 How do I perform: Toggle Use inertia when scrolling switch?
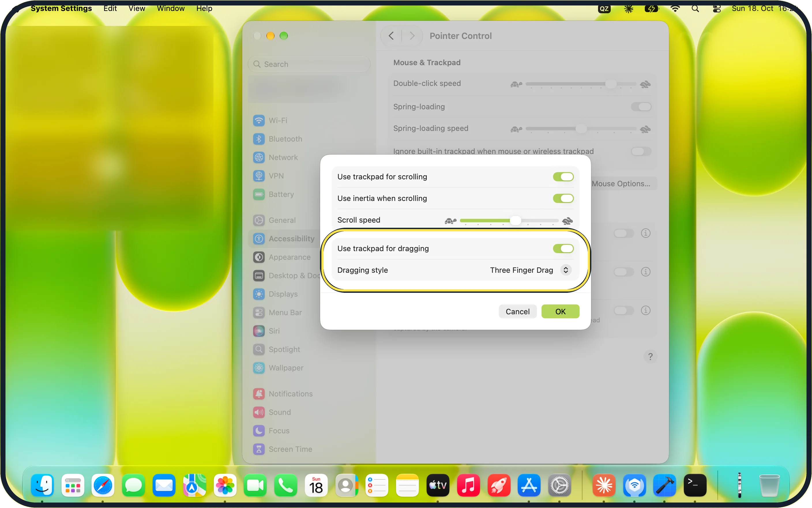pyautogui.click(x=563, y=198)
